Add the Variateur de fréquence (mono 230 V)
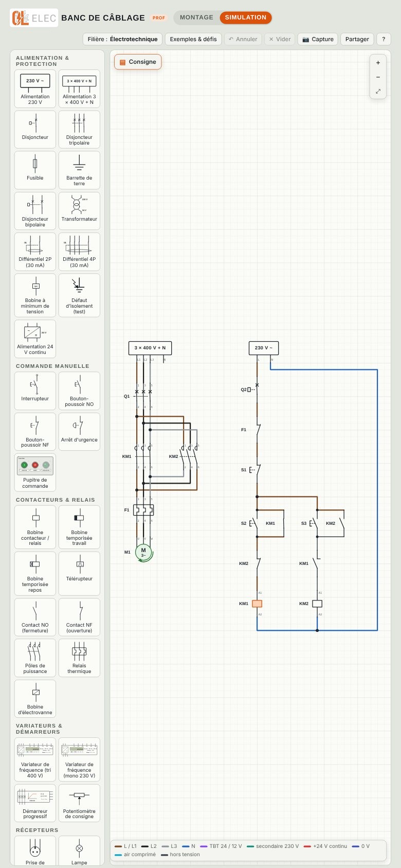Image resolution: width=401 pixels, height=868 pixels. tap(79, 759)
